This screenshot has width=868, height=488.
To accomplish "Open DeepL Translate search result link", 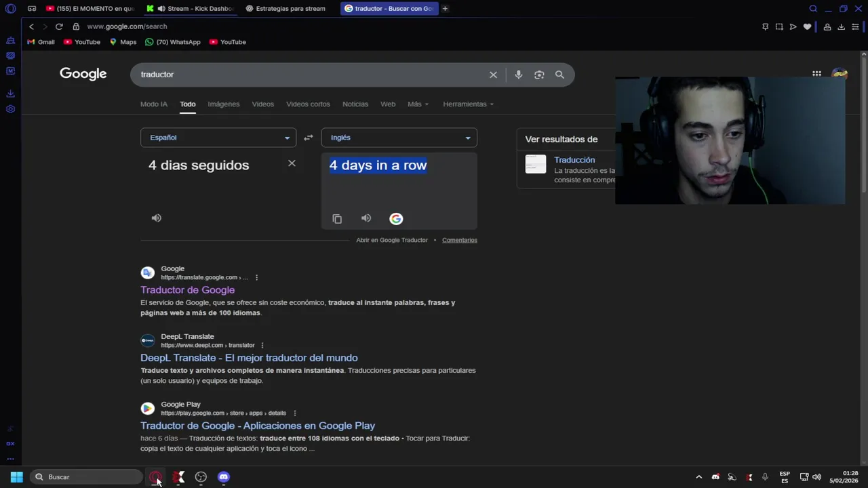I will click(249, 358).
